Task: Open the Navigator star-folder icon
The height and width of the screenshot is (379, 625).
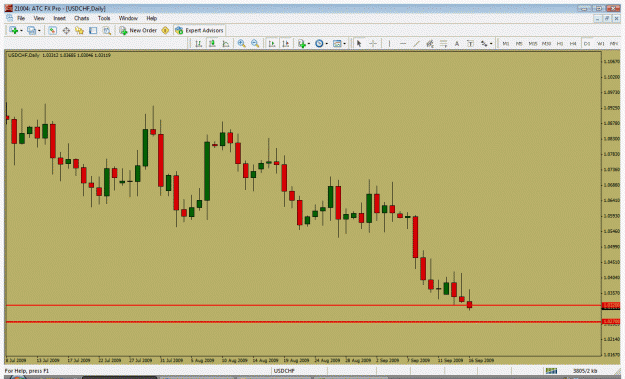Action: pos(79,30)
